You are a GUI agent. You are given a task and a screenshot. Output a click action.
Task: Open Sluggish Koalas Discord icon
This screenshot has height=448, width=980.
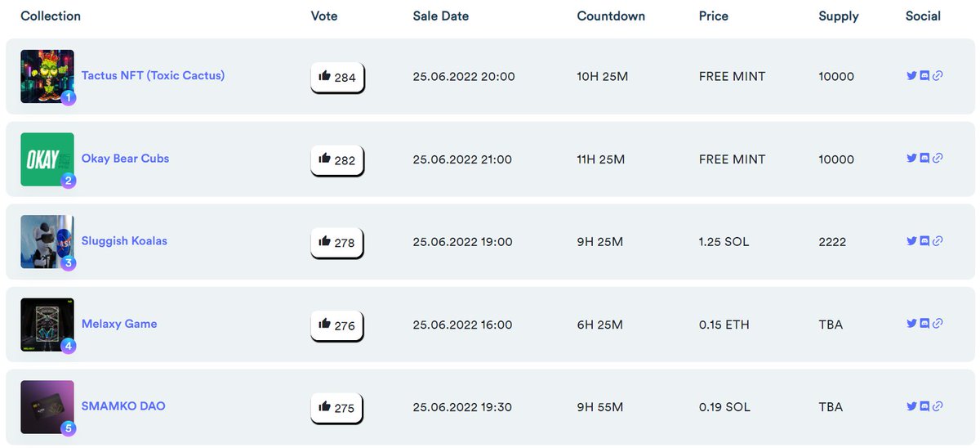point(924,241)
